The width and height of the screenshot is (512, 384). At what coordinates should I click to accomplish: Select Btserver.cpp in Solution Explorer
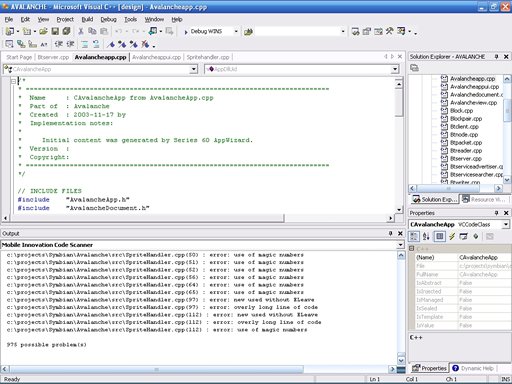pos(466,159)
